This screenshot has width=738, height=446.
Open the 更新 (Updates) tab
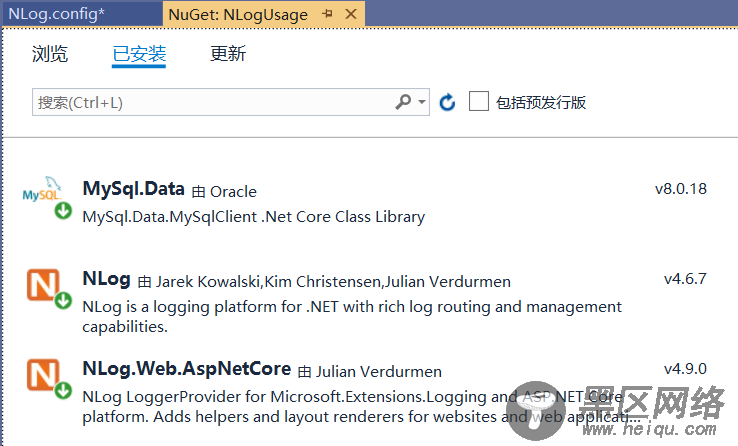228,54
